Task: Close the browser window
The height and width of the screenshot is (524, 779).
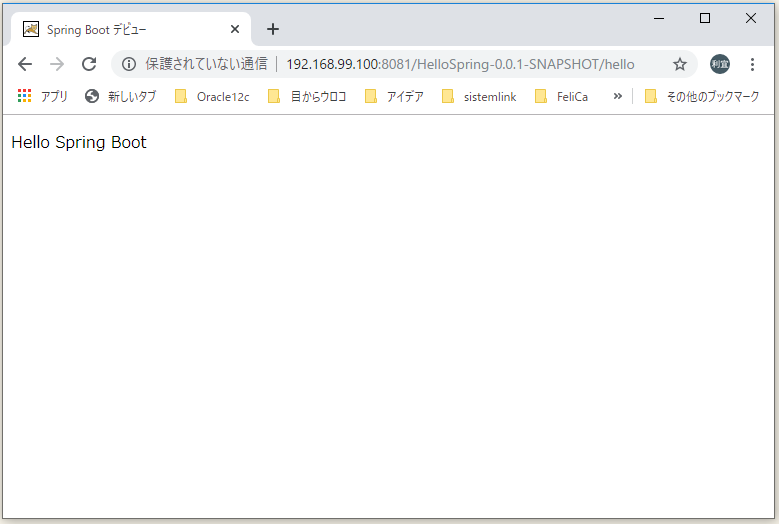Action: [751, 18]
